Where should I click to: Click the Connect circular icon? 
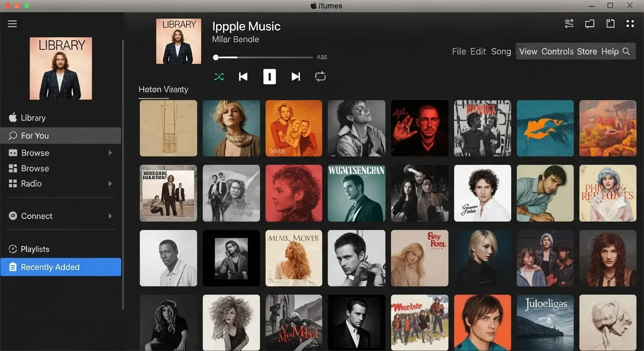pyautogui.click(x=13, y=216)
